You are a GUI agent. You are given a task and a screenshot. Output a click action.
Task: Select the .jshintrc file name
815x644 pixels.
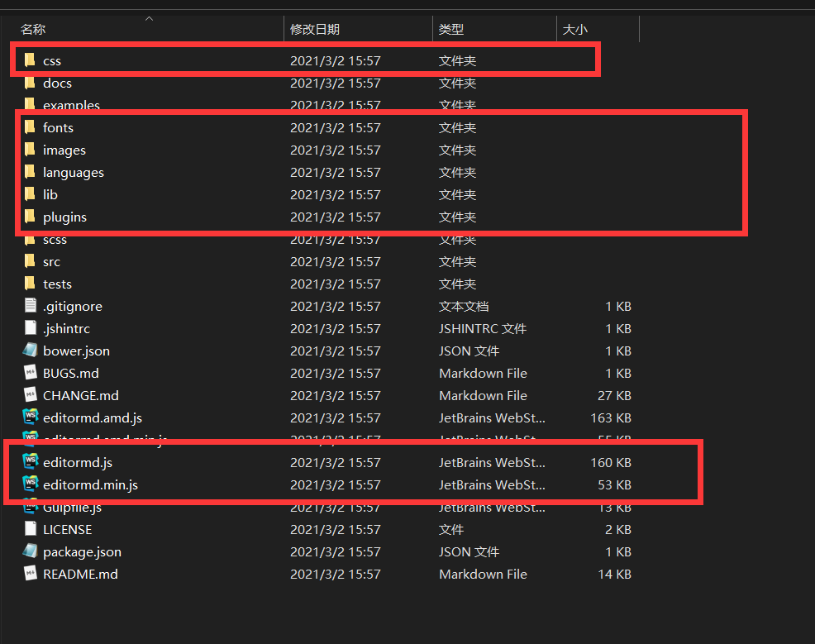click(x=66, y=329)
